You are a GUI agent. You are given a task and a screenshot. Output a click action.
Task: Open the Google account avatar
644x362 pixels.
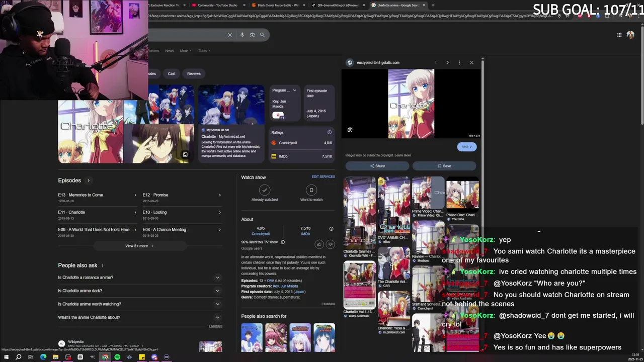[630, 35]
